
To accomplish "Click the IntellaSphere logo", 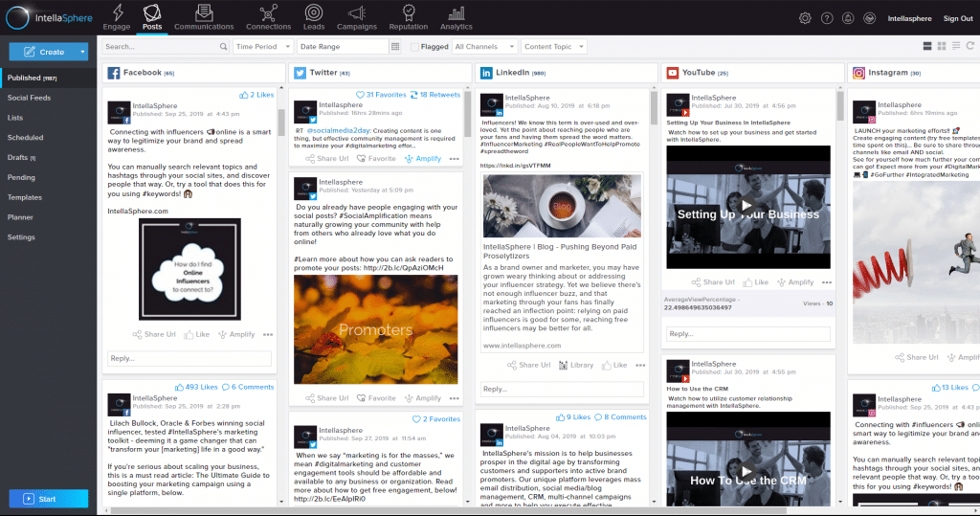I will (x=49, y=18).
